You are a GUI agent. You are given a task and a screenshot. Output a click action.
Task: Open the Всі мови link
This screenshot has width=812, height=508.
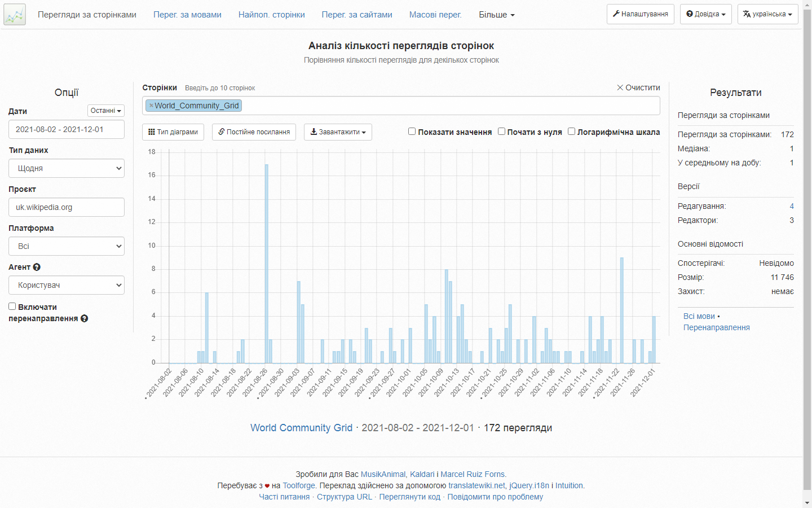point(699,316)
